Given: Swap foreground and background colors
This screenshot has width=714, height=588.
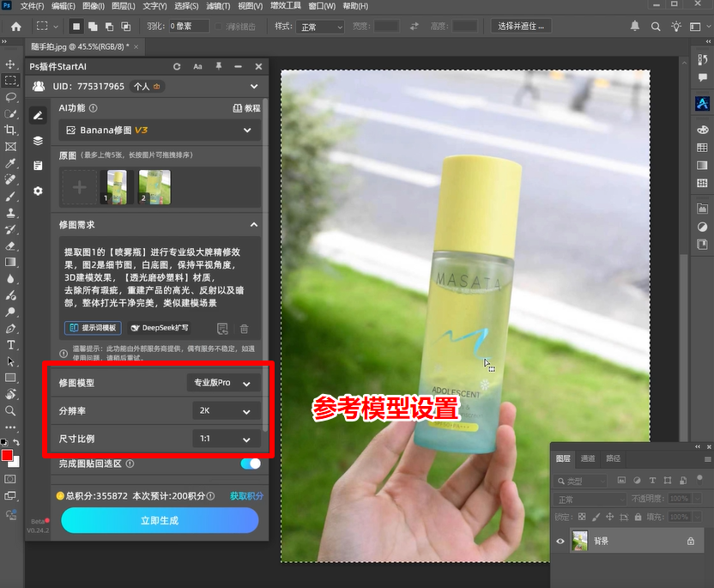Looking at the screenshot, I should click(x=16, y=442).
